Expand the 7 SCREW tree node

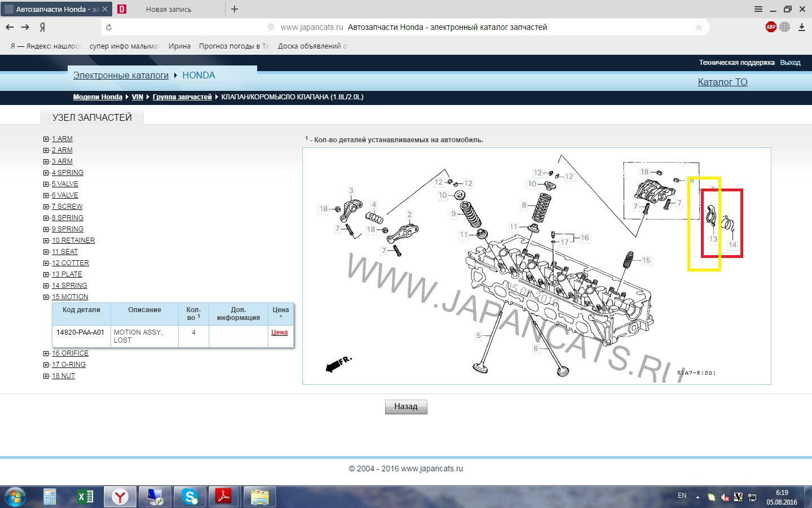coord(46,207)
